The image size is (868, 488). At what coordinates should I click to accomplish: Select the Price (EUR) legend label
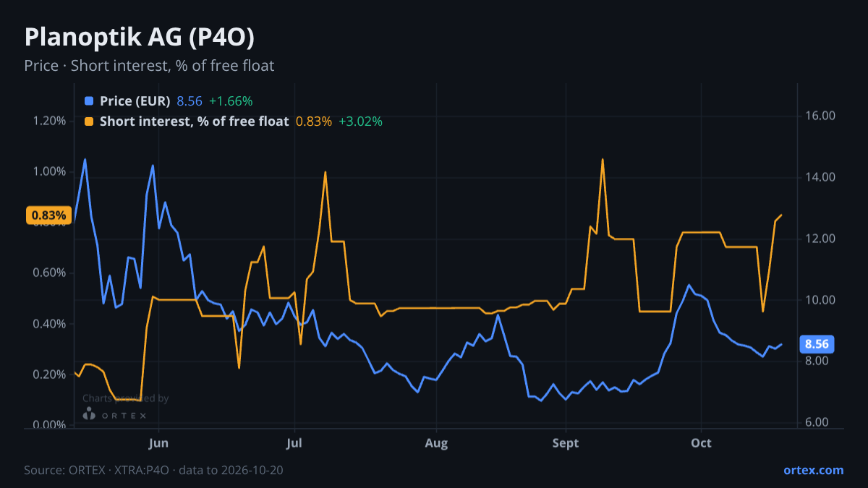(135, 101)
